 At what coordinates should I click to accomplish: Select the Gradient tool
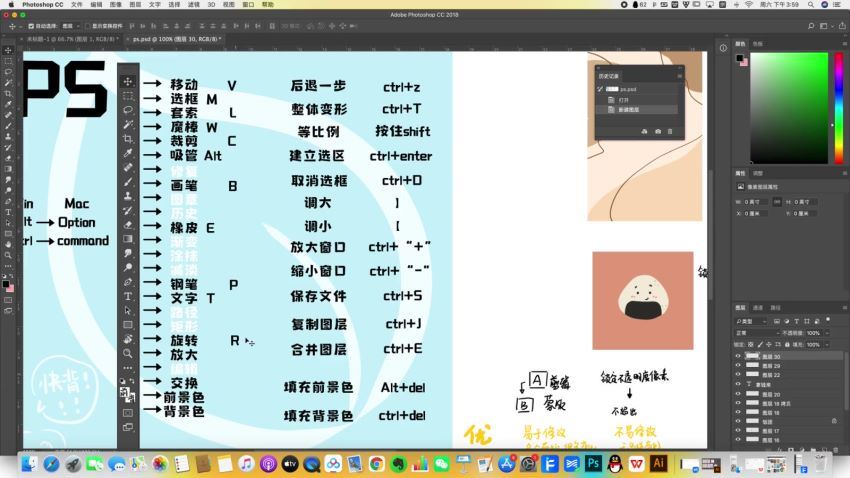pos(8,169)
